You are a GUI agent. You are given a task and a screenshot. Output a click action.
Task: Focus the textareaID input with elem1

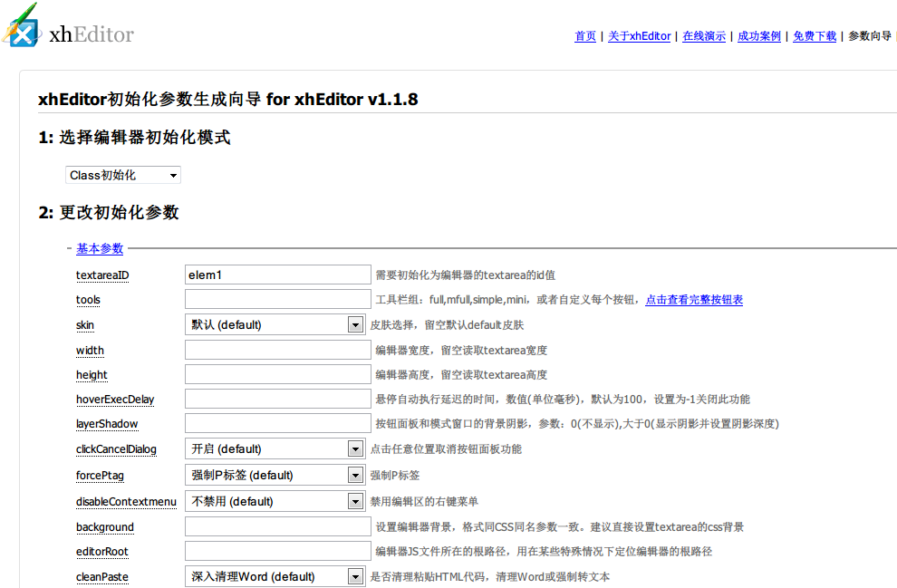277,275
